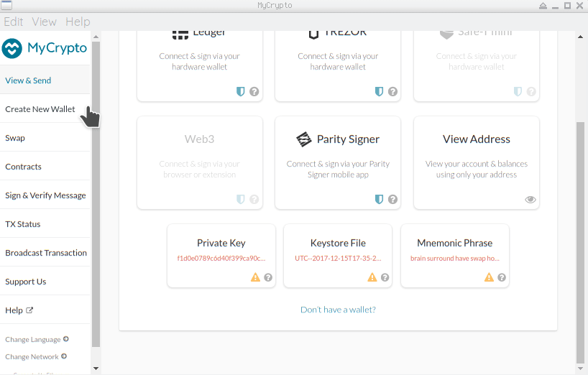Viewport: 588px width, 375px height.
Task: Open the Support Us page
Action: [x=45, y=282]
